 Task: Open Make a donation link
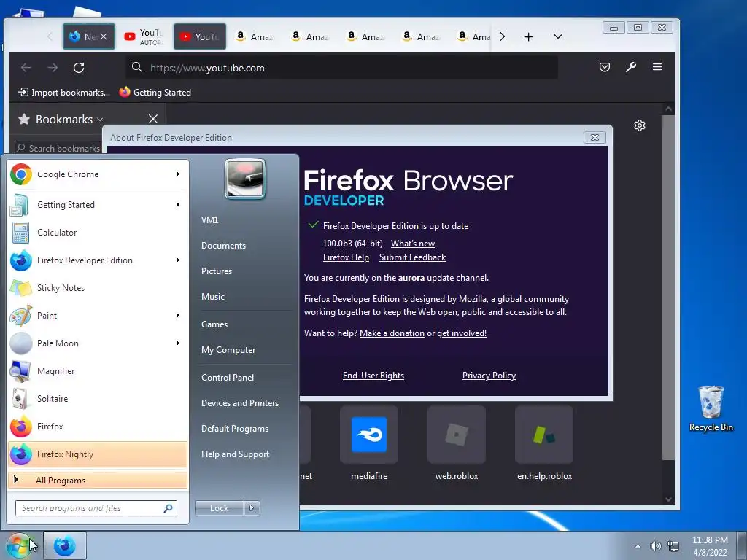(x=392, y=332)
